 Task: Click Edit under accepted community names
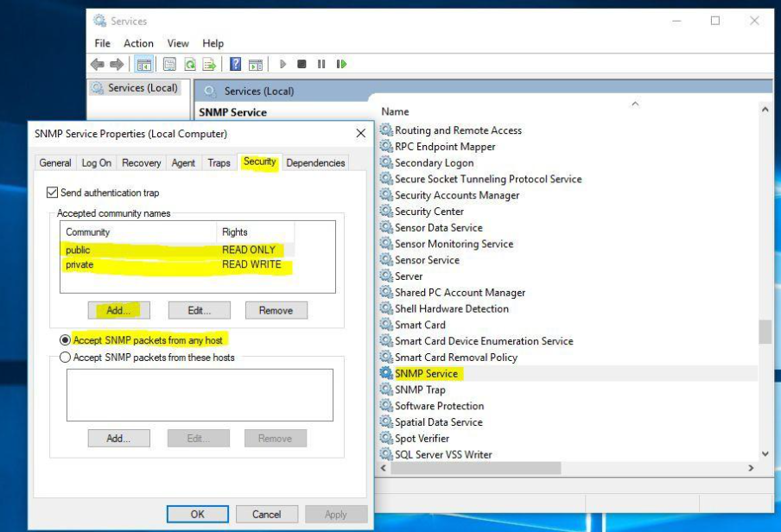click(200, 310)
